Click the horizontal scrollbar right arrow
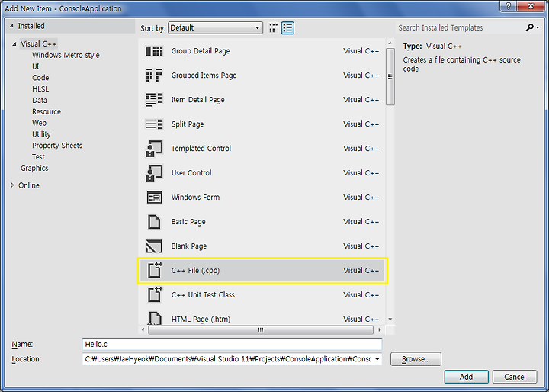The height and width of the screenshot is (392, 549). 380,329
